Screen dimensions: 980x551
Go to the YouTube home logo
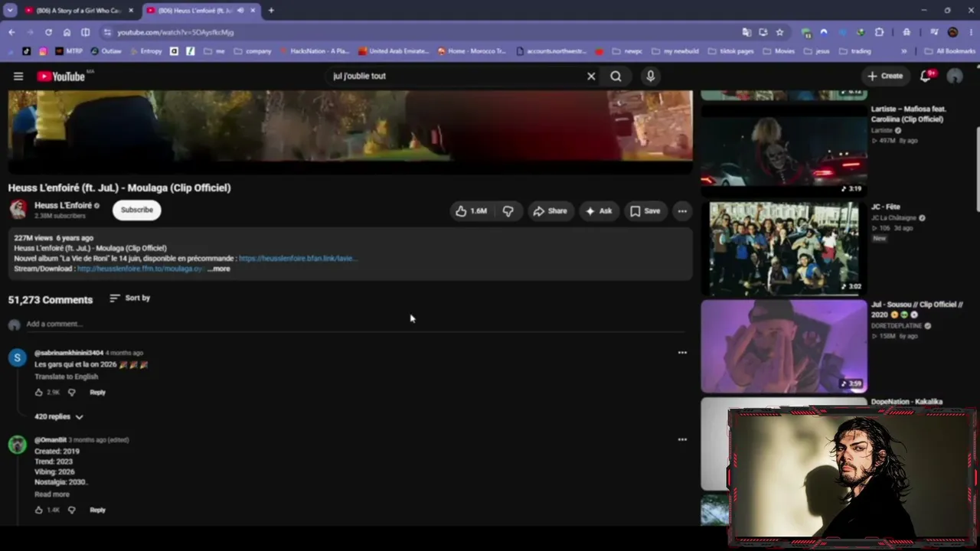pyautogui.click(x=60, y=76)
